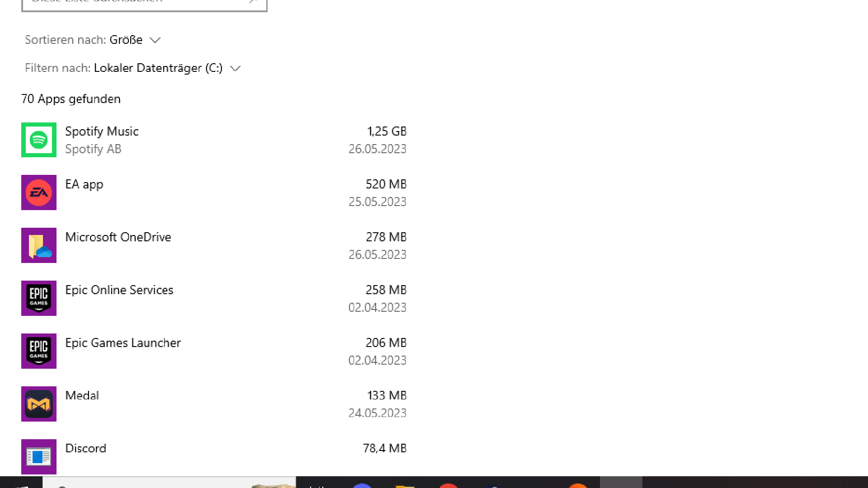Select the Medal entry name
The image size is (868, 488).
click(82, 396)
